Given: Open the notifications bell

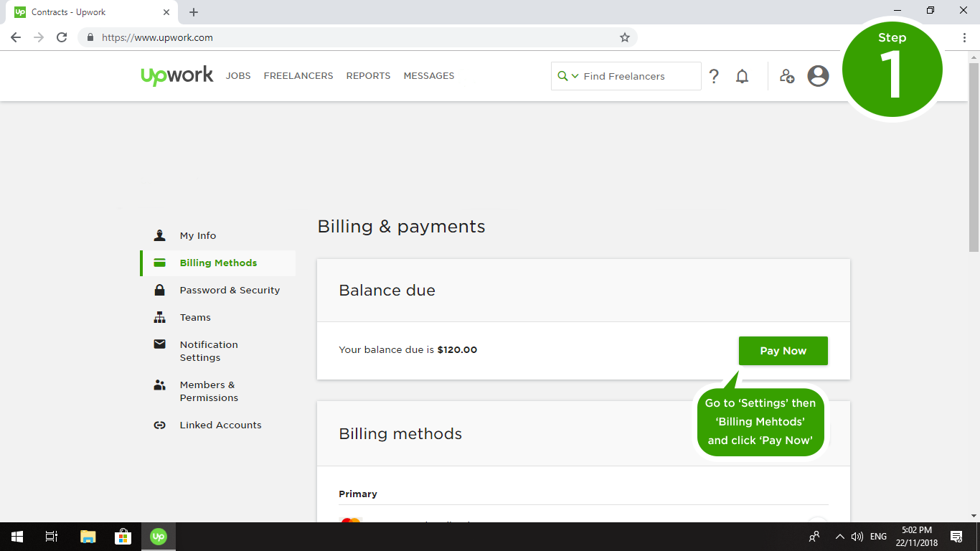Looking at the screenshot, I should 743,76.
